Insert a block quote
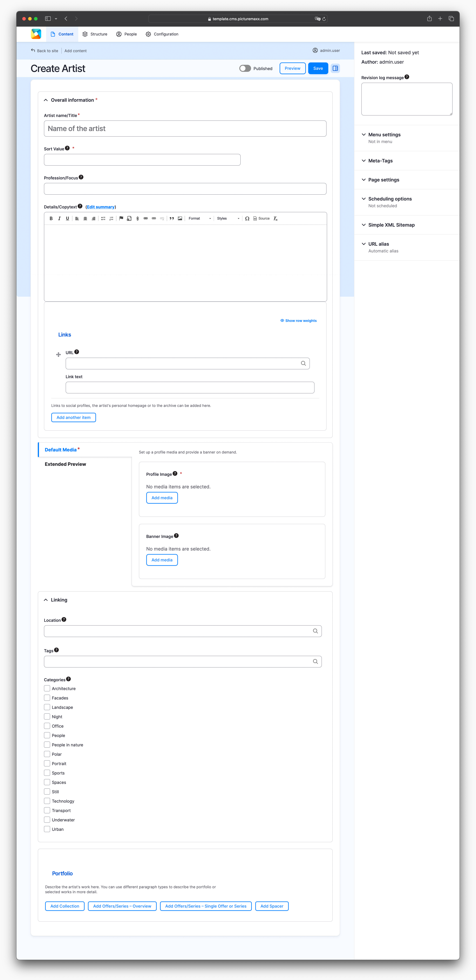476x980 pixels. click(172, 218)
